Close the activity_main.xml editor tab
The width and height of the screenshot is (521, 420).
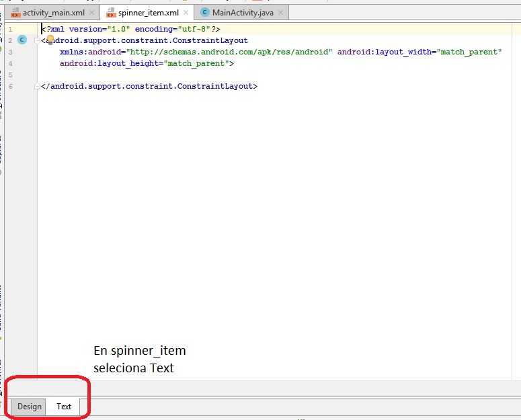[91, 13]
